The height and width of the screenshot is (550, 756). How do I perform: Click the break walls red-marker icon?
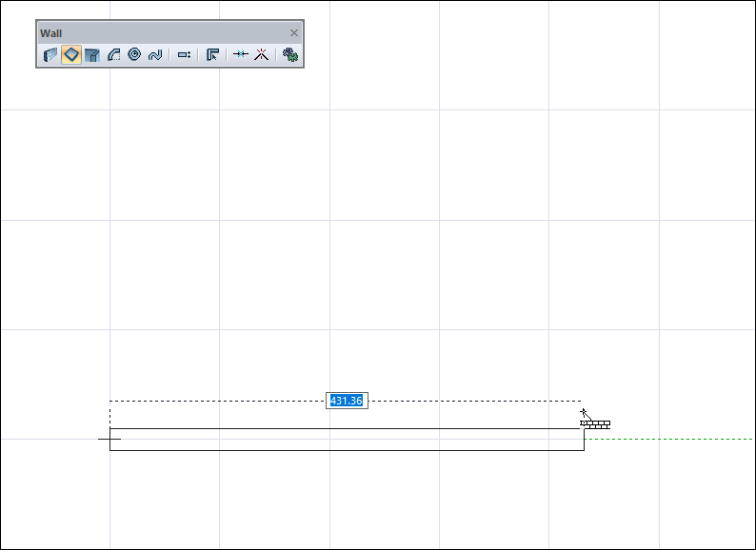(261, 54)
